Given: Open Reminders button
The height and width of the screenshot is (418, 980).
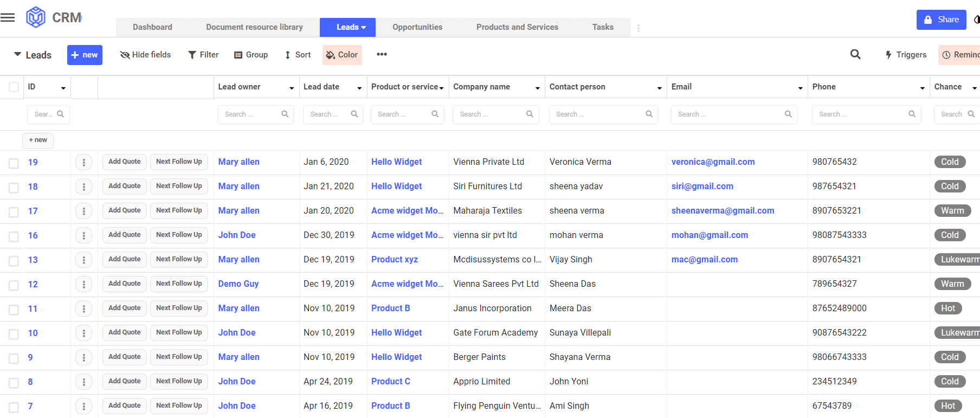Looking at the screenshot, I should (960, 55).
